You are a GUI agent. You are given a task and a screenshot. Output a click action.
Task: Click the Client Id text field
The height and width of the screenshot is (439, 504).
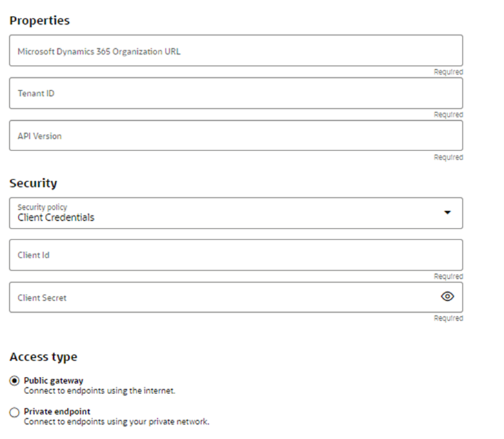click(236, 255)
